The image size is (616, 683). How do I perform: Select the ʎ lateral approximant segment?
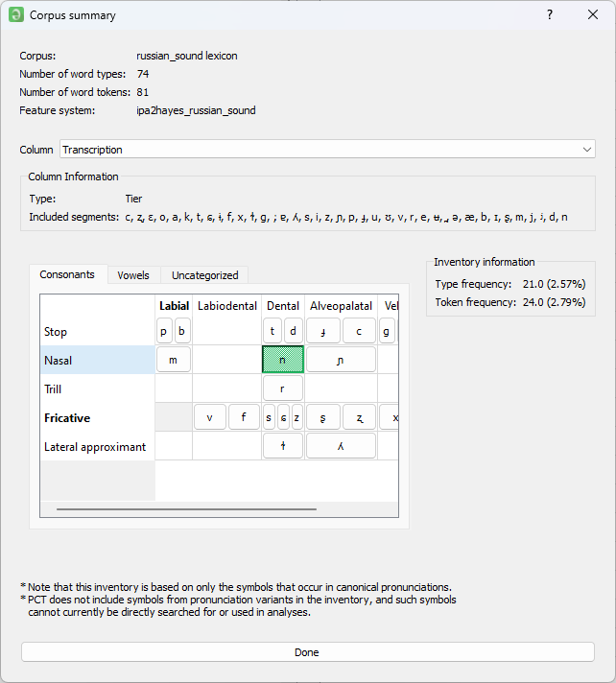(x=341, y=446)
